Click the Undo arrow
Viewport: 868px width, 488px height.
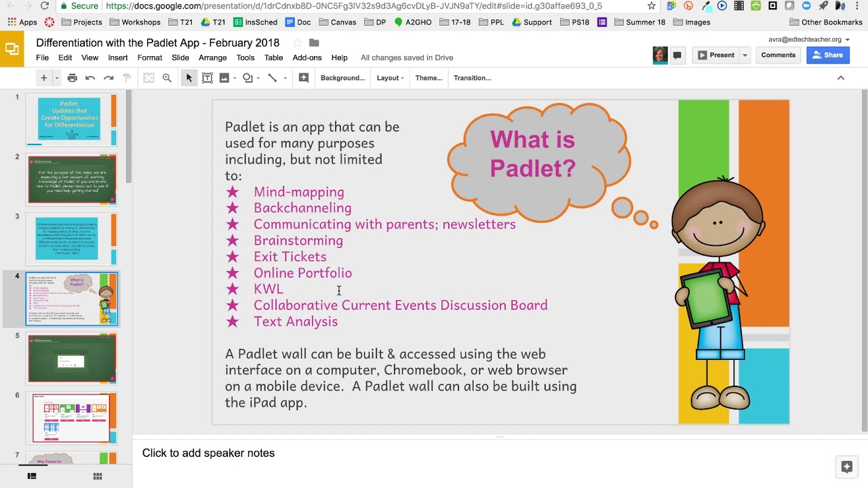click(90, 78)
